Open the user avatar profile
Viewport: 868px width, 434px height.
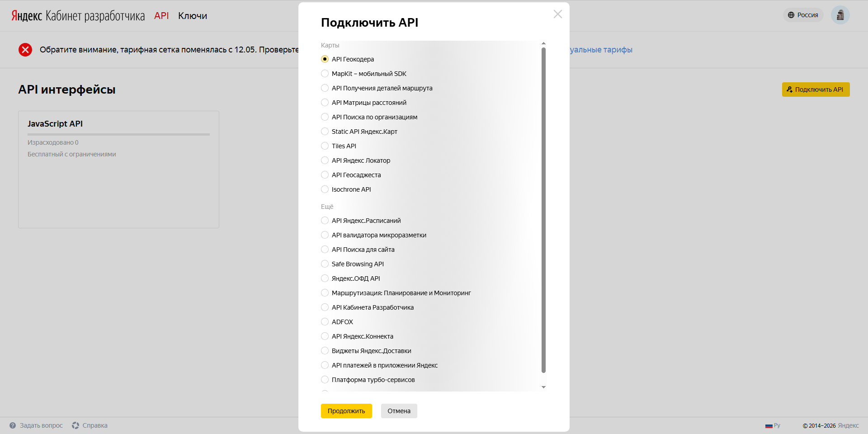[840, 15]
